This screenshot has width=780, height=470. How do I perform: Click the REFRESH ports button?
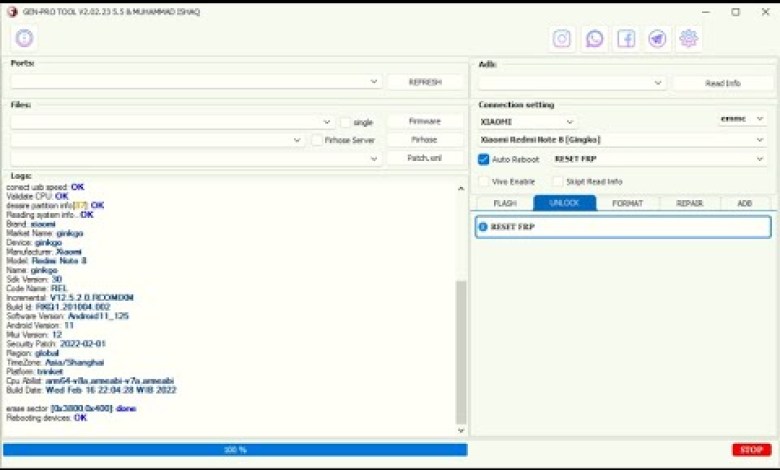[x=425, y=82]
